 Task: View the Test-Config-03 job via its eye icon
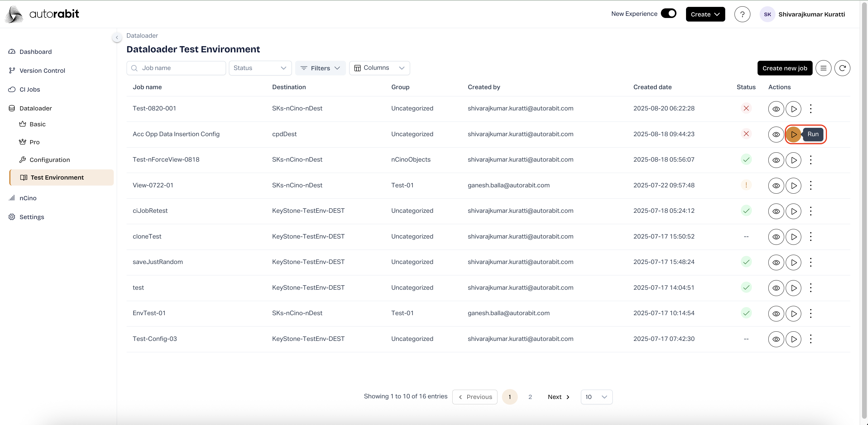click(x=776, y=339)
